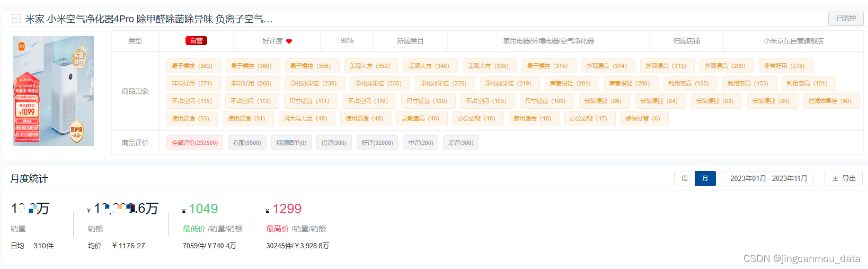Switch to the 月 view
This screenshot has height=269, width=868.
[705, 178]
